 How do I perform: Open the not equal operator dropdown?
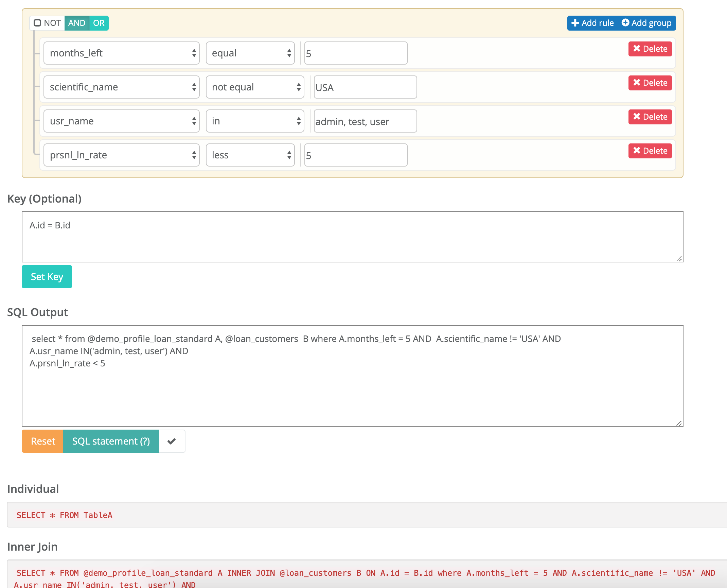tap(255, 87)
